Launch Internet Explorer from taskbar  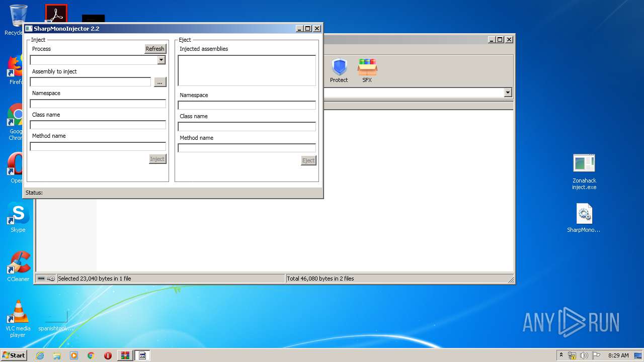coord(40,355)
